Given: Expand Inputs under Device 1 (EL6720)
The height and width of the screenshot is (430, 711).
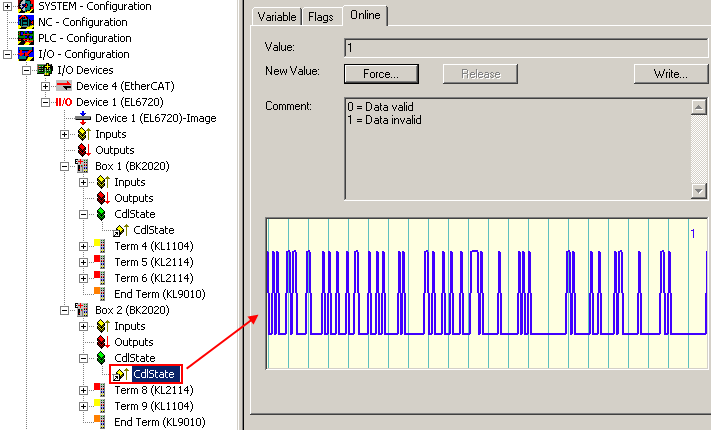Looking at the screenshot, I should click(x=64, y=134).
